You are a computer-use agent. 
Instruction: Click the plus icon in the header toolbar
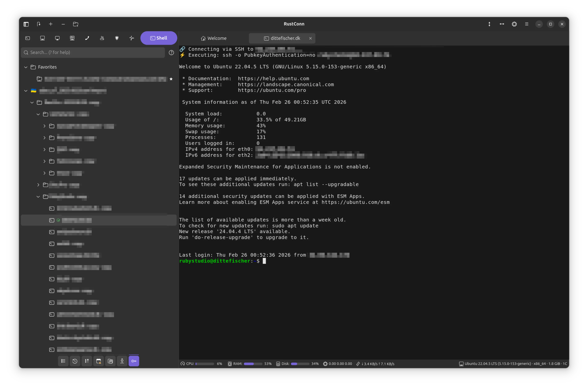(51, 24)
